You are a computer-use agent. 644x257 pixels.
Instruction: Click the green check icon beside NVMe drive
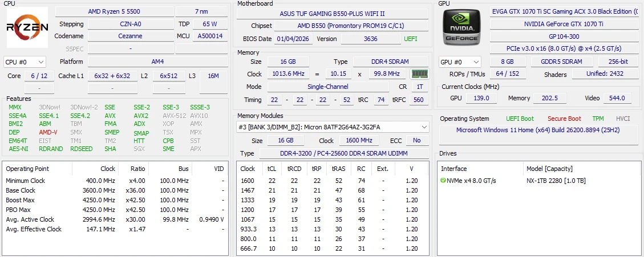[443, 181]
